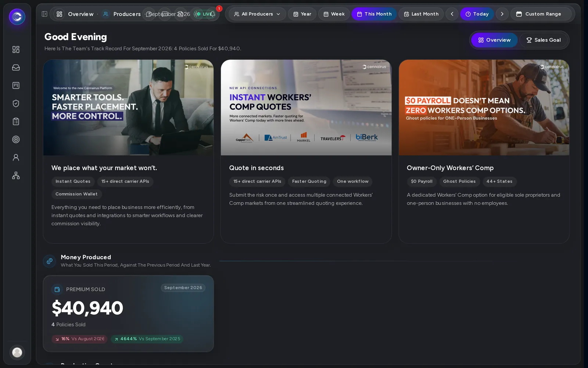The image size is (588, 368).
Task: Go to next period with right chevron
Action: 502,14
